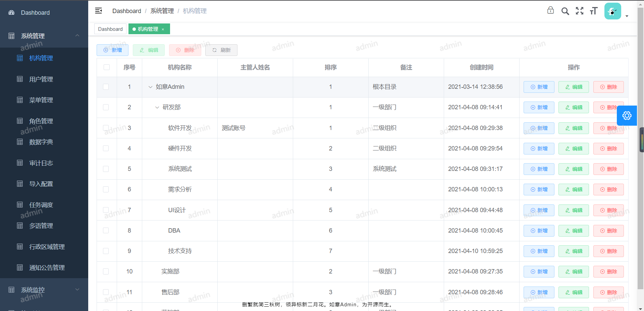This screenshot has width=644, height=311.
Task: Open the font size icon
Action: [594, 11]
